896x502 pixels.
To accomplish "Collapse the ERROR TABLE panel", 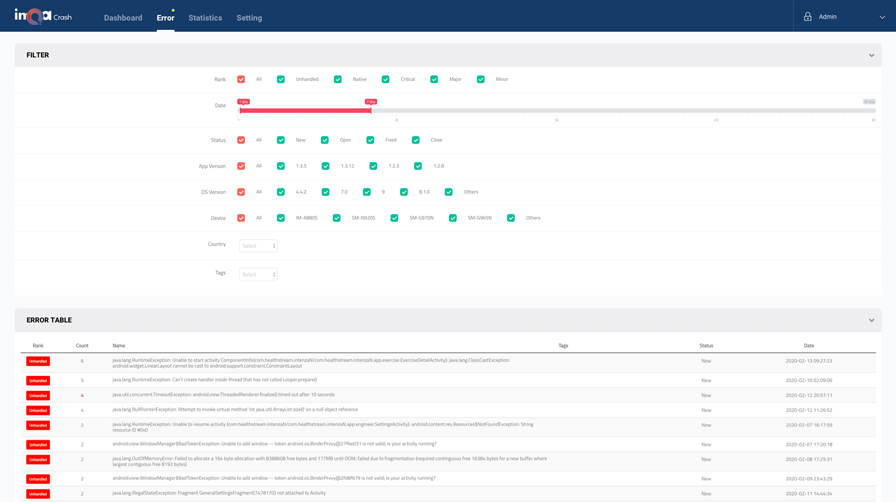I will pos(871,320).
